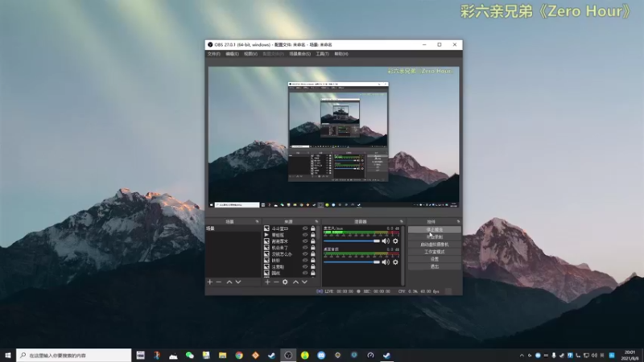Click the taskbar clock showing 20:01
Screen dimensions: 644x362
(630, 356)
